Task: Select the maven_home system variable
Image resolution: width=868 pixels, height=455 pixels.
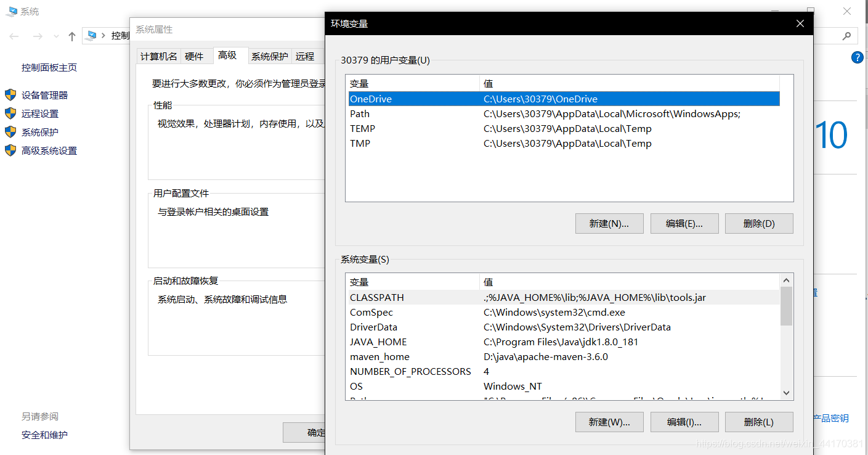Action: pos(564,356)
